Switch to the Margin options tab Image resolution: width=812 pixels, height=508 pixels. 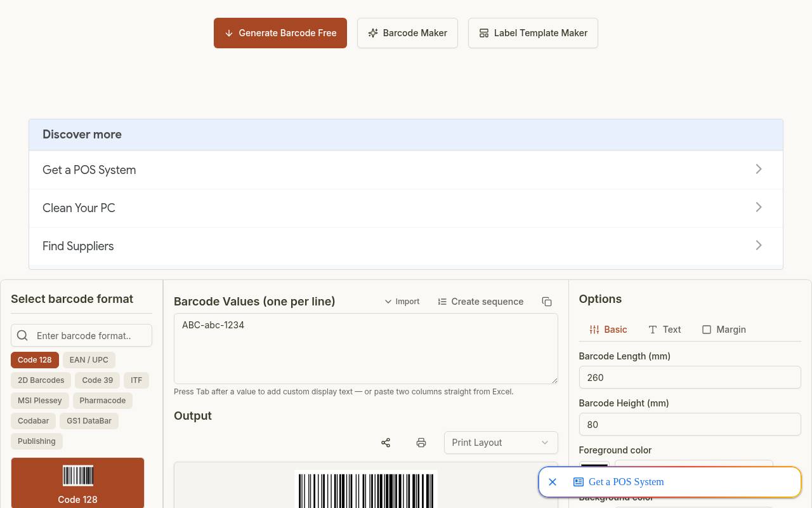724,330
